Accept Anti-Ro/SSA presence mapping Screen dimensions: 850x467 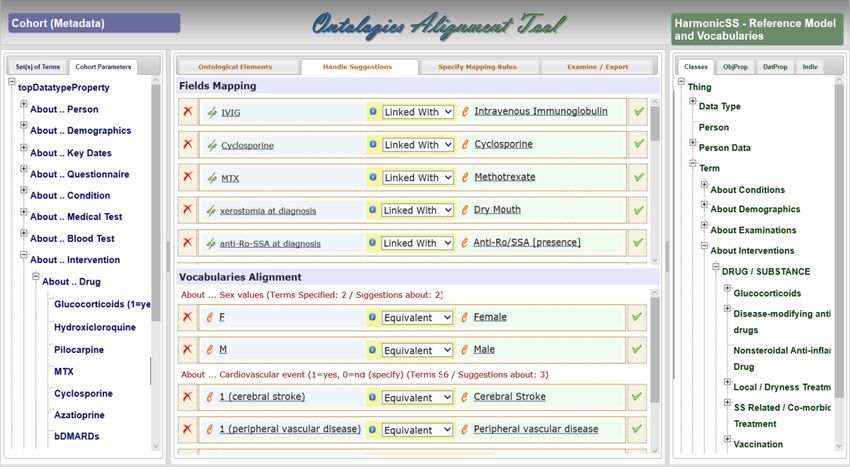point(639,242)
